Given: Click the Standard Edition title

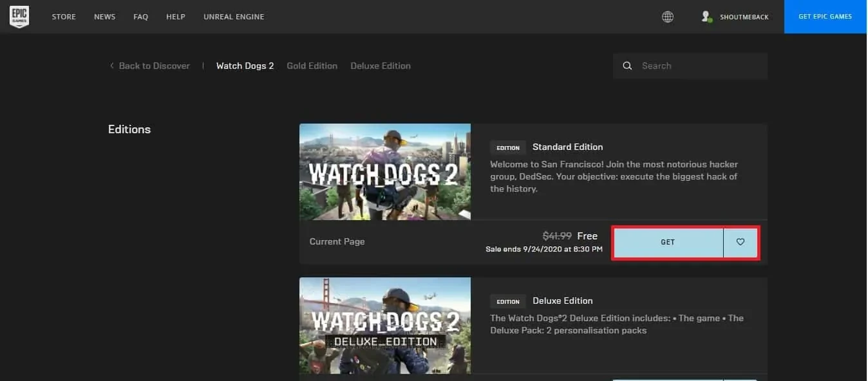Looking at the screenshot, I should click(x=567, y=147).
